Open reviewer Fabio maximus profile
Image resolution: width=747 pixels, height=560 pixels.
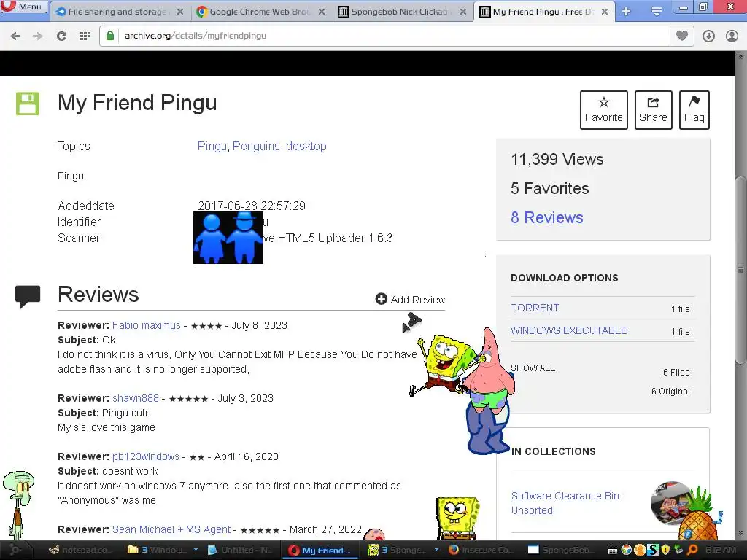point(146,325)
